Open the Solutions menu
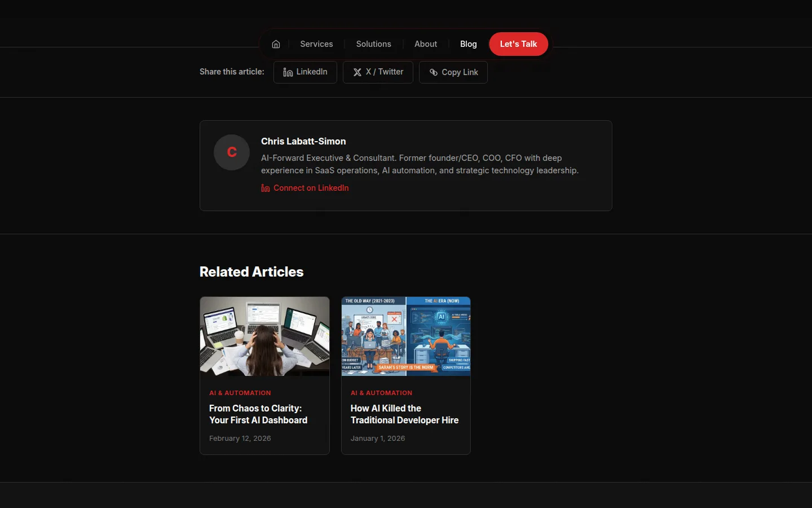Image resolution: width=812 pixels, height=508 pixels. click(373, 44)
